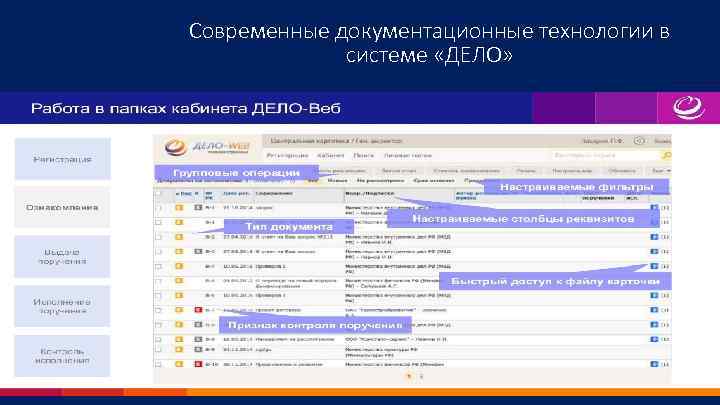720x405 pixels.
Task: Open the "Кабинет" menu
Action: click(330, 155)
